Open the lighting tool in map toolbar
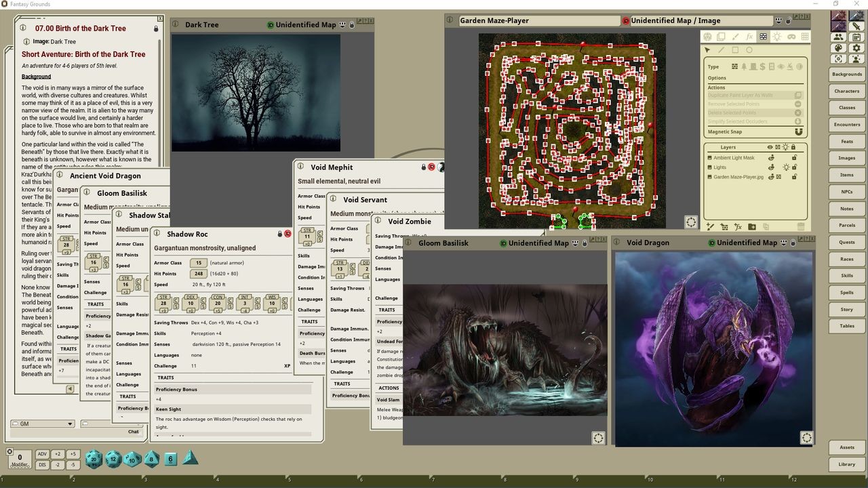Viewport: 868px width, 488px height. (x=777, y=37)
